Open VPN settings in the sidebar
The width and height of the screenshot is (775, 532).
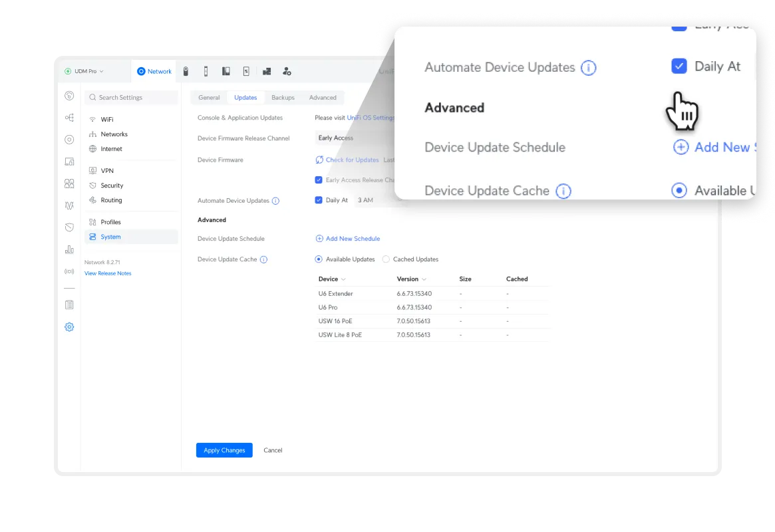pyautogui.click(x=131, y=170)
